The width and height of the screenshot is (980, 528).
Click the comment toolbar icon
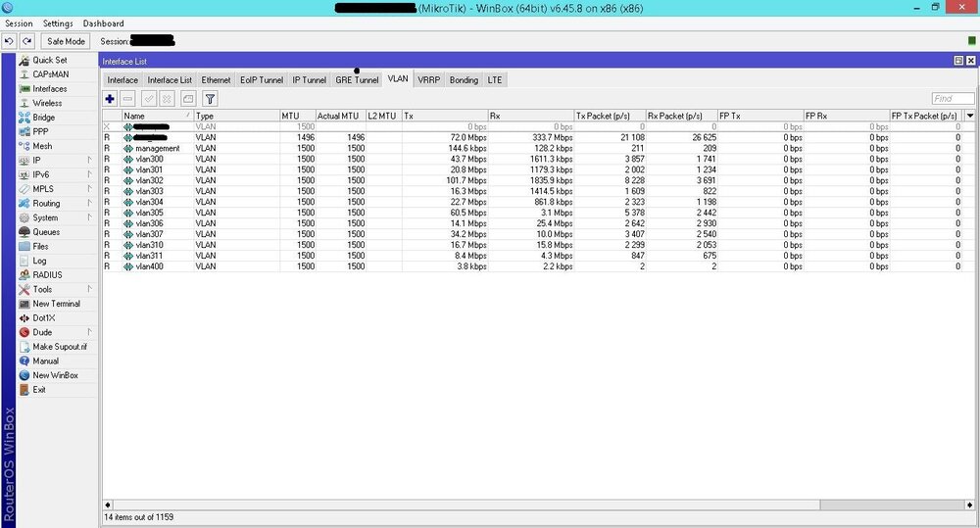click(187, 99)
